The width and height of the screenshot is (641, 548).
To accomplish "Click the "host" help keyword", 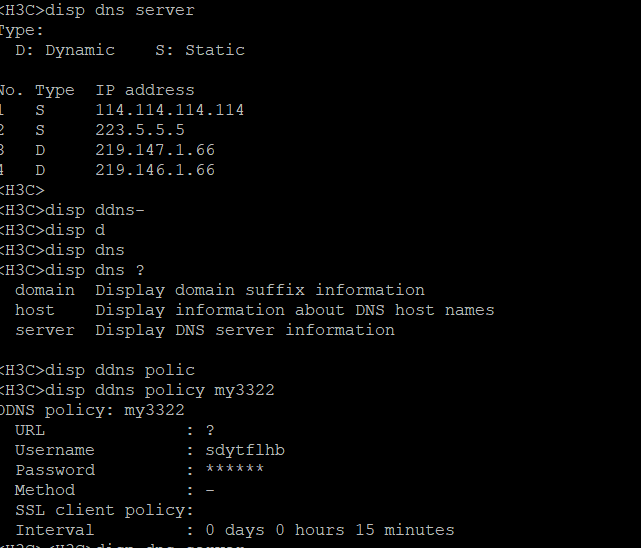I will (34, 310).
